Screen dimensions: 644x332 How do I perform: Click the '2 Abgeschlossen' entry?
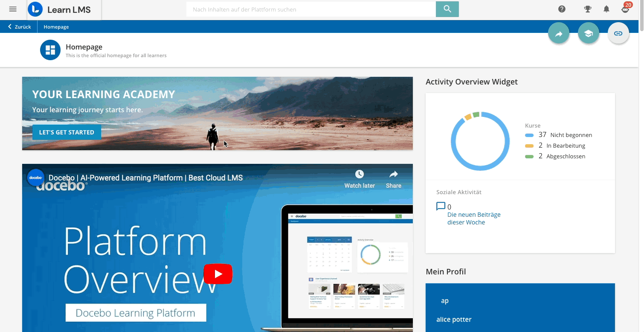click(x=555, y=156)
